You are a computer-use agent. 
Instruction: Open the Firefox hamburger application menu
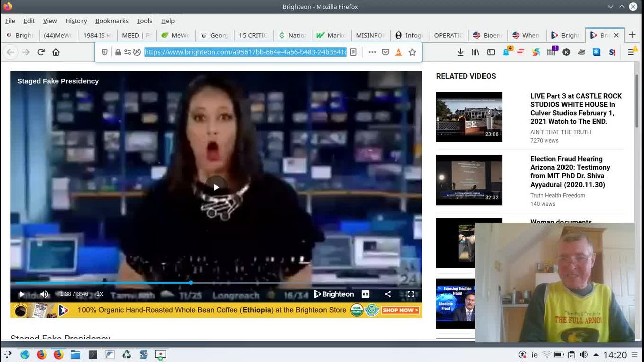[x=631, y=52]
